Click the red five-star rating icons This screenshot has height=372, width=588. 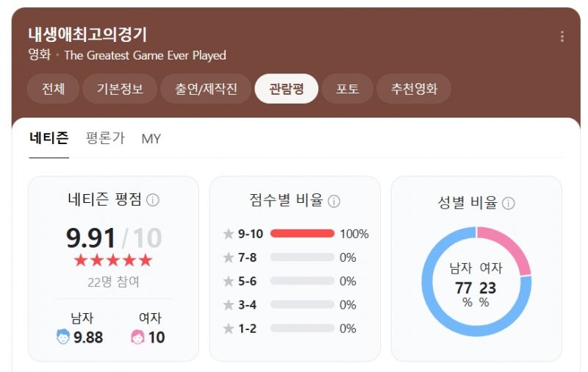[113, 260]
